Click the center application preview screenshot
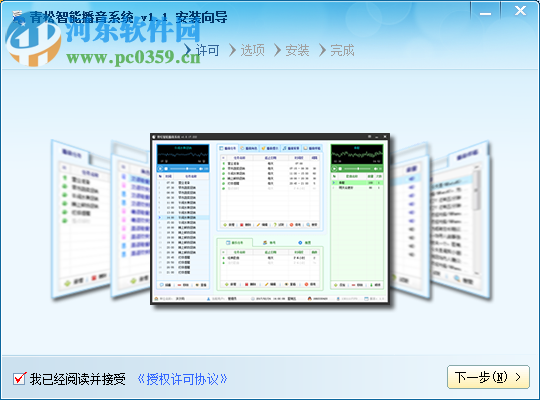 point(270,219)
